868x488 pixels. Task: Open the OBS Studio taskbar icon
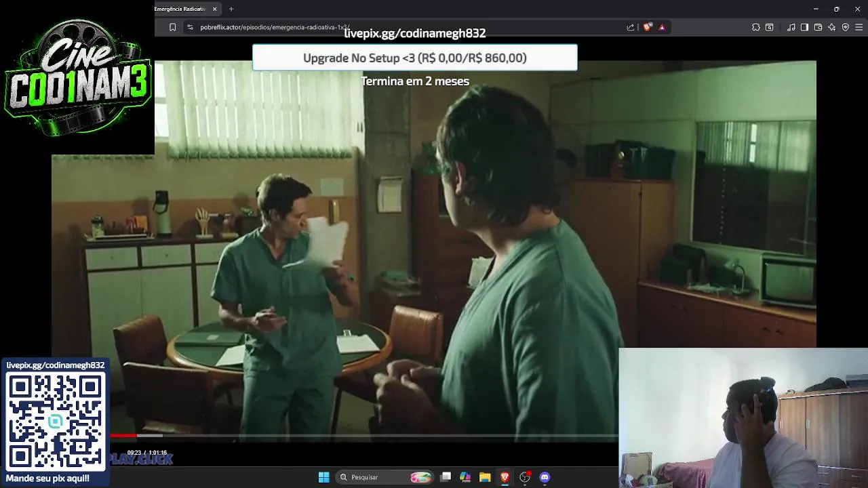(x=525, y=477)
